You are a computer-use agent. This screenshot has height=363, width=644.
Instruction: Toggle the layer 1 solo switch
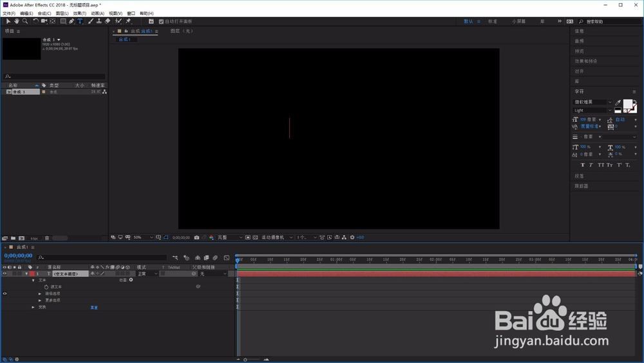(15, 273)
